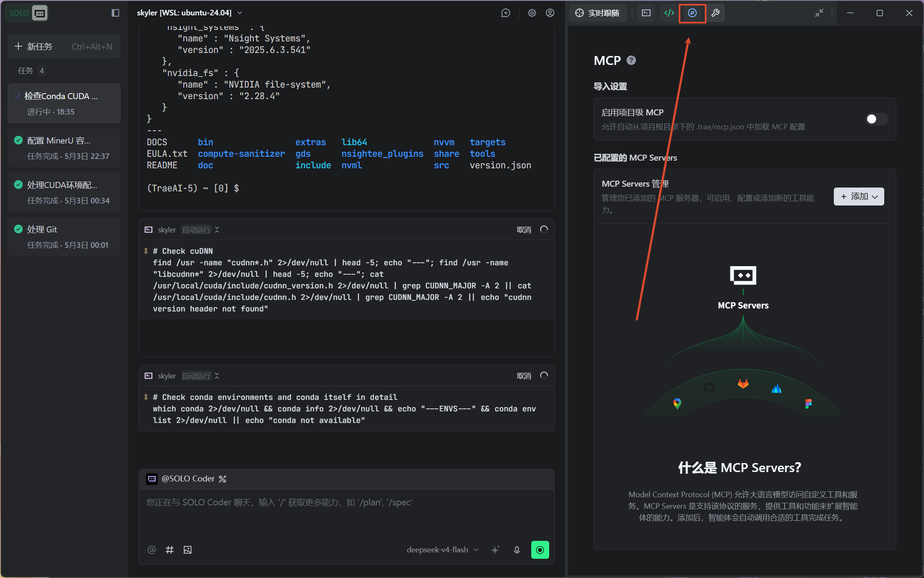Viewport: 924px width, 578px height.
Task: Open the terminal panel icon in top toolbar
Action: tap(646, 13)
